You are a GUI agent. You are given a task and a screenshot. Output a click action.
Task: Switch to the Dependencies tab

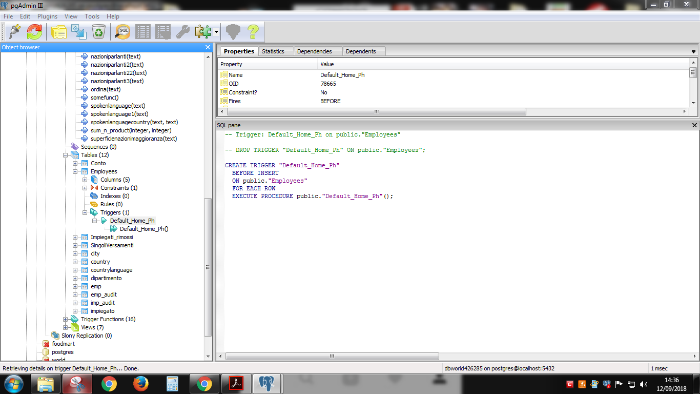point(314,51)
